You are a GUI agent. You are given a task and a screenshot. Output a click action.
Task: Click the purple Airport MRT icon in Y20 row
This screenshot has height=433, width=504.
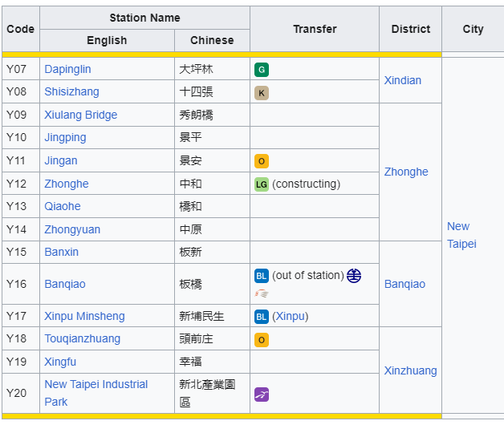pos(261,395)
